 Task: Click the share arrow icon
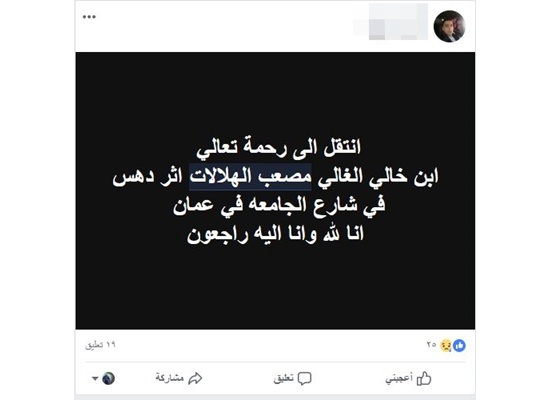(x=195, y=378)
